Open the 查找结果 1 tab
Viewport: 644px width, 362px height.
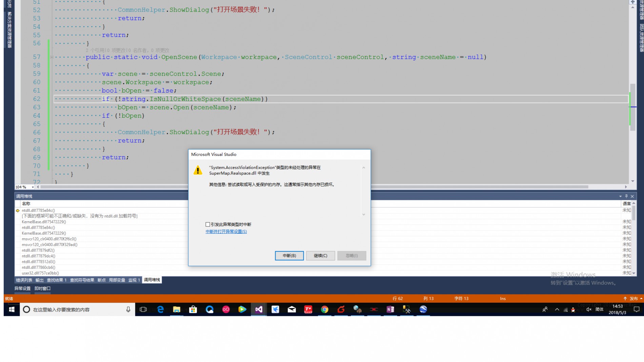point(57,280)
